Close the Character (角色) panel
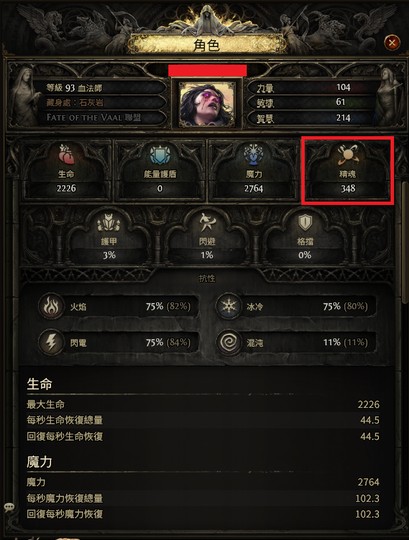Viewport: 409px width, 540px height. click(x=392, y=43)
